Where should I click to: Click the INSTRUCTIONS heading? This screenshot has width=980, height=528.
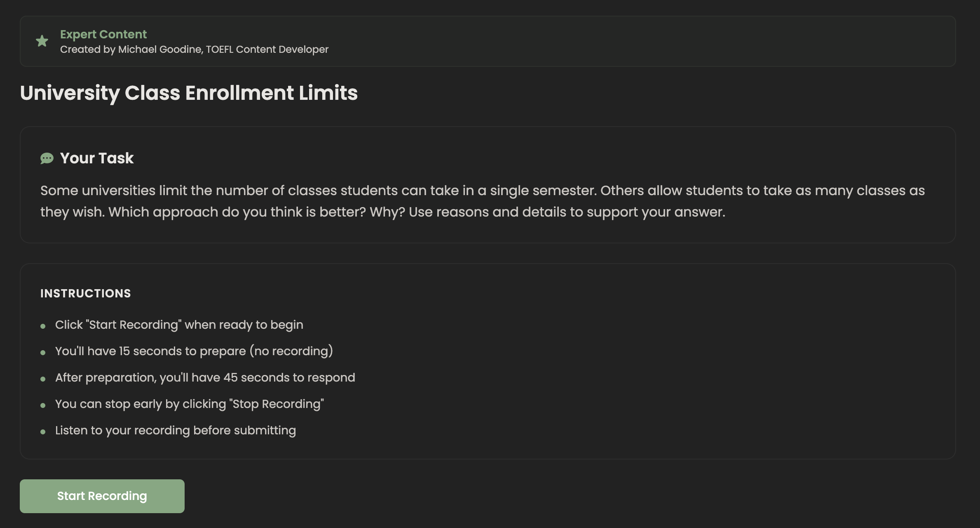pyautogui.click(x=86, y=293)
